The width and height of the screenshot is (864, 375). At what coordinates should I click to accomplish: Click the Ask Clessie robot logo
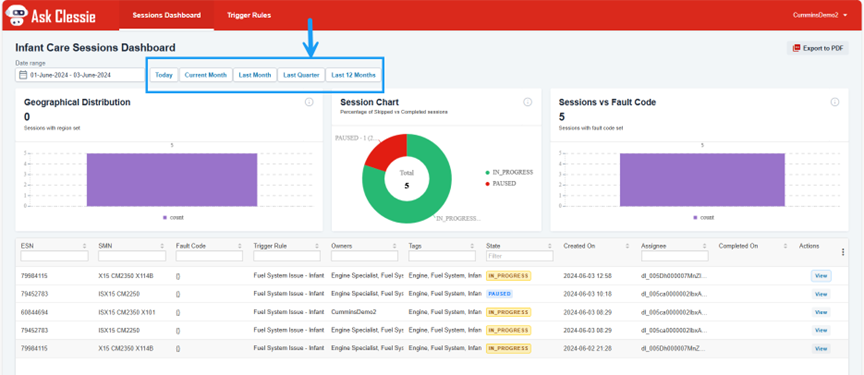click(16, 15)
